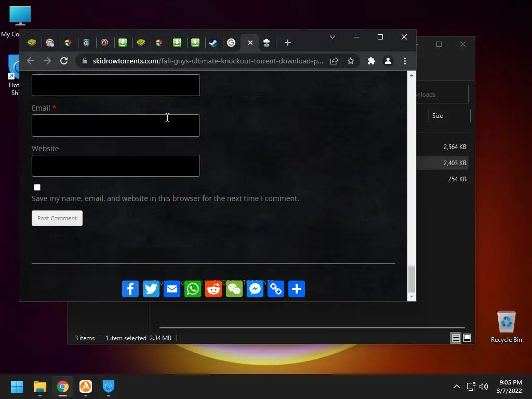Share on Reddit
Image resolution: width=532 pixels, height=399 pixels.
tap(214, 289)
